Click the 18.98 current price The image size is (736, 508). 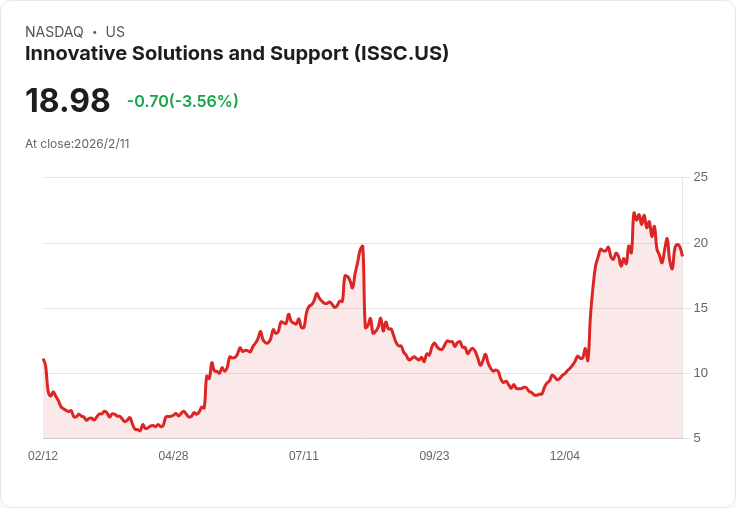coord(67,101)
